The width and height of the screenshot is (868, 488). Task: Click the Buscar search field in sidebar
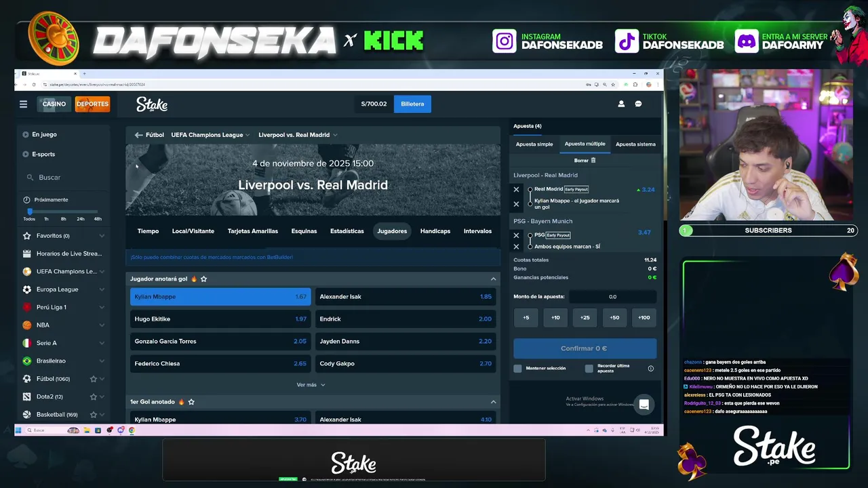point(64,178)
